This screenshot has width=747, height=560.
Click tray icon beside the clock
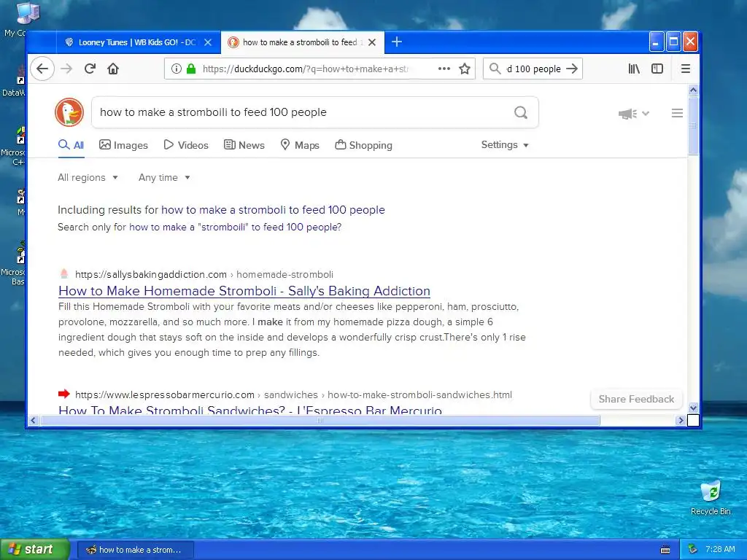pos(693,549)
